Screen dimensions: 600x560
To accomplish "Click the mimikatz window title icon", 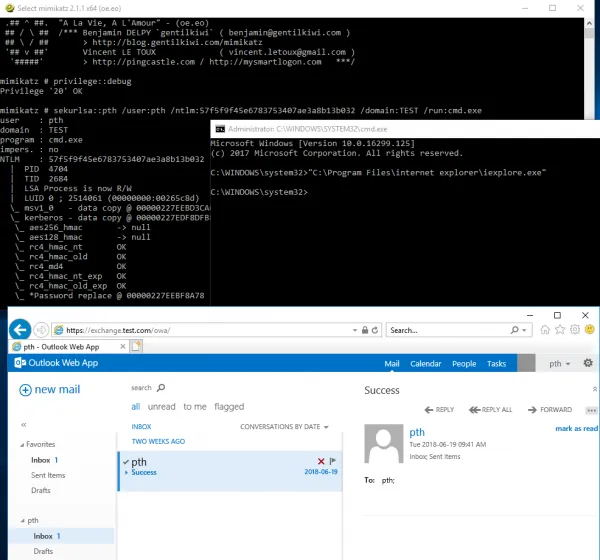I will point(10,8).
